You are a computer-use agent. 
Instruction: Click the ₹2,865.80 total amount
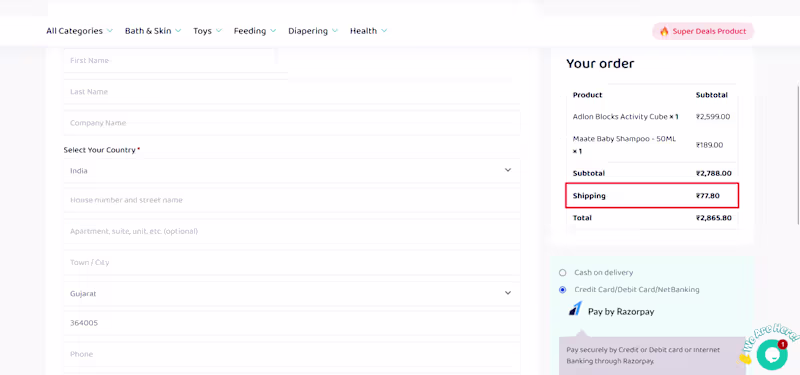(x=714, y=218)
